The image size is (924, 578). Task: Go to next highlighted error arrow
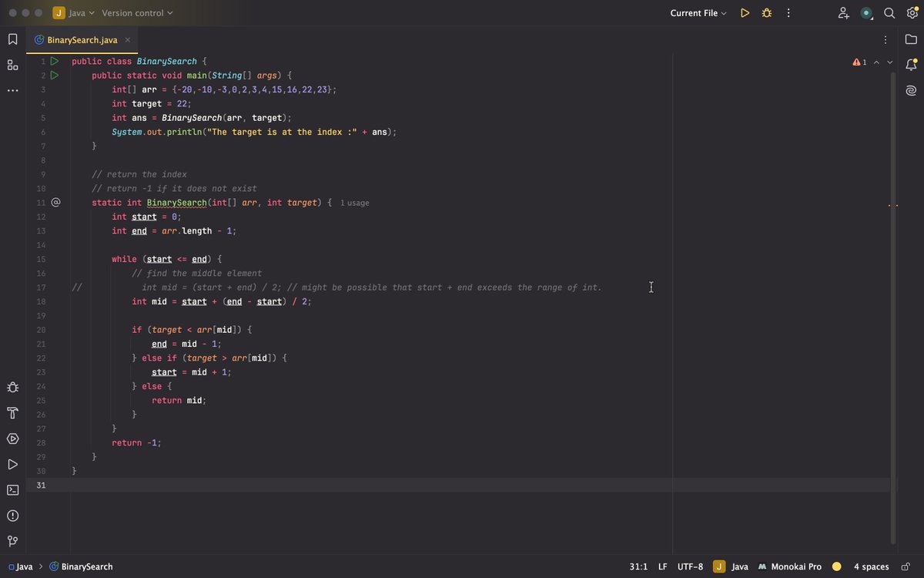coord(890,62)
